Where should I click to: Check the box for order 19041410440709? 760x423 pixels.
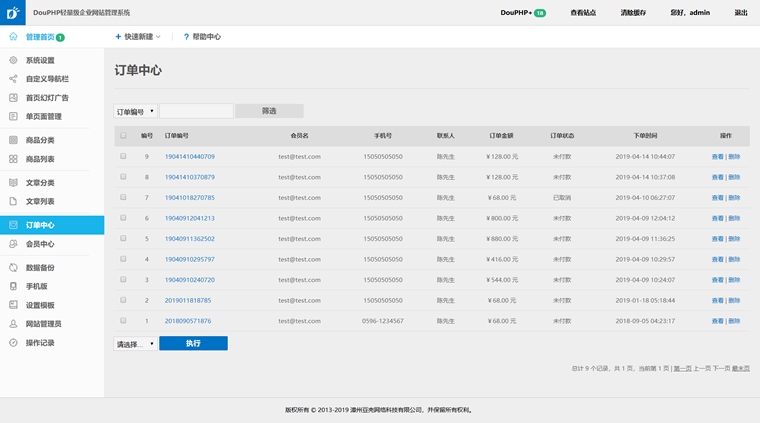point(123,156)
